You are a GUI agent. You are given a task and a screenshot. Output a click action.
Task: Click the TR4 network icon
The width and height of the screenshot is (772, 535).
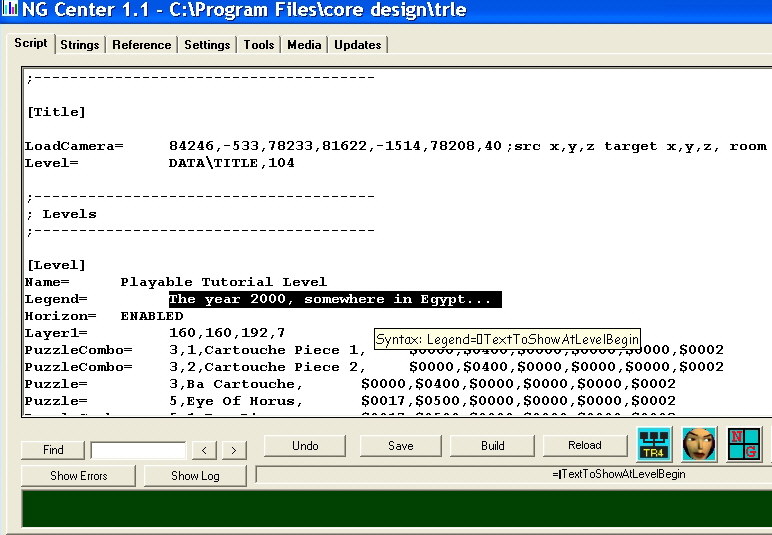coord(653,444)
